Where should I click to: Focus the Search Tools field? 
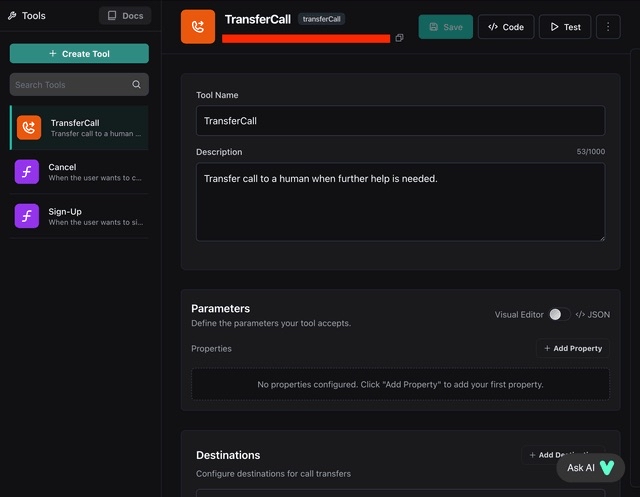point(79,84)
